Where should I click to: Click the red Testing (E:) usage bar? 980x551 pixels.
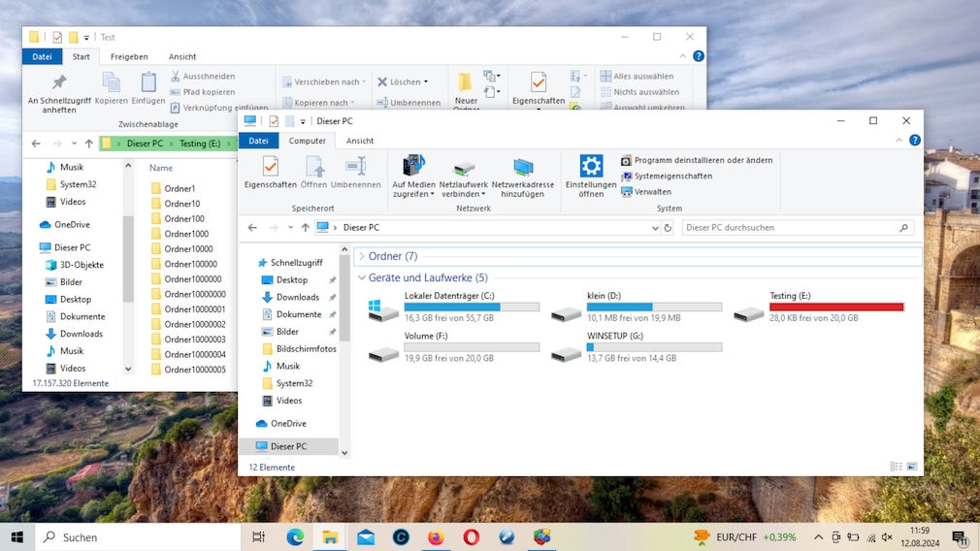[835, 307]
